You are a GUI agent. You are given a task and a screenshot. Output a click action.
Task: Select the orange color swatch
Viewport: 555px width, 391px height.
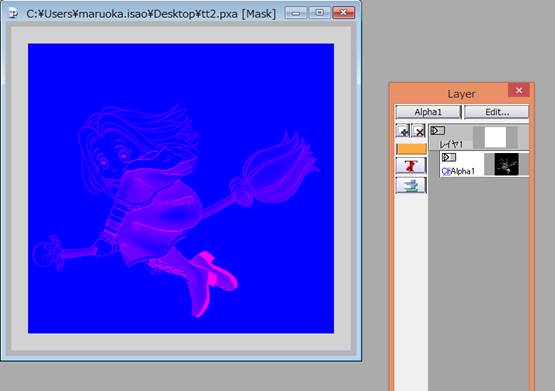(411, 149)
